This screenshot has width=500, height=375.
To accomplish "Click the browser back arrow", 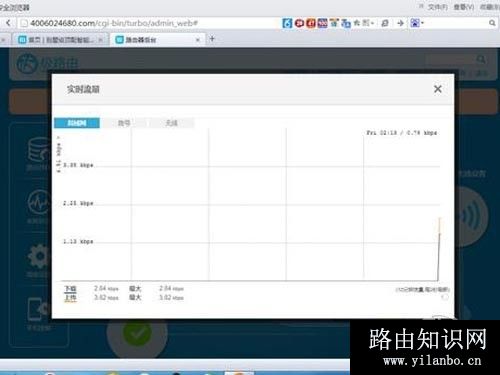I will (8, 23).
